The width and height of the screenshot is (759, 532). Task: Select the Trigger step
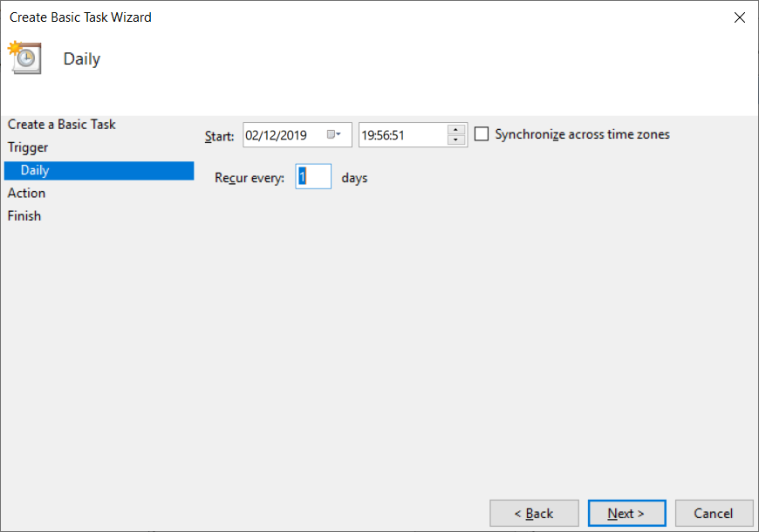(28, 147)
